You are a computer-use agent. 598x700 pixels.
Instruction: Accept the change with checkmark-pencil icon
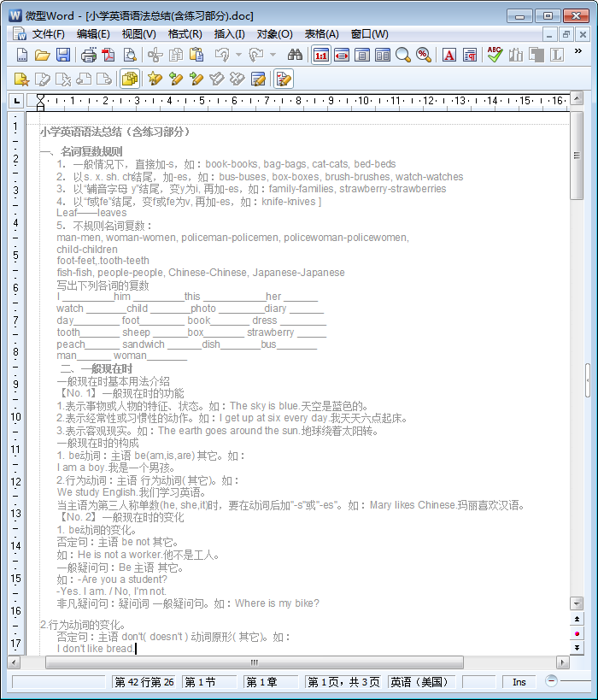217,79
